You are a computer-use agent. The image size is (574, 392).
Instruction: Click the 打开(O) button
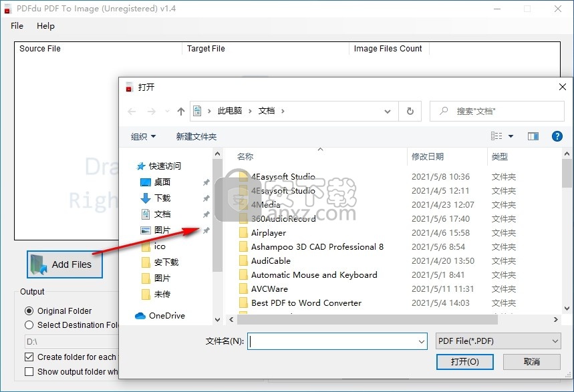click(465, 362)
